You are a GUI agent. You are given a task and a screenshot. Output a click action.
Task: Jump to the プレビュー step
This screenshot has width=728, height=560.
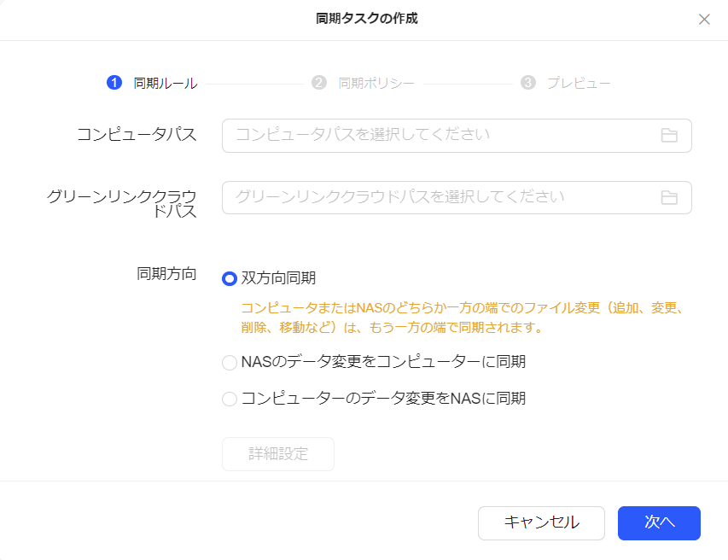(579, 83)
